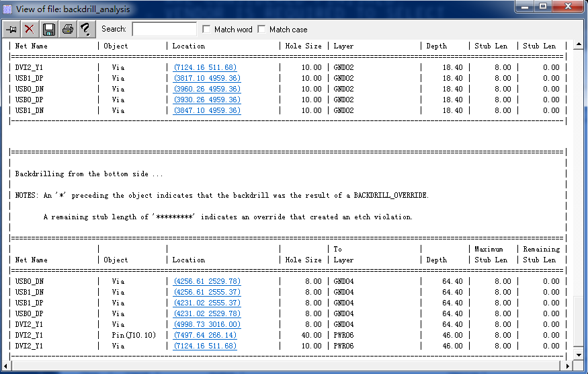The image size is (588, 374).
Task: Open location link (3847.10 4959.36)
Action: pyautogui.click(x=207, y=111)
